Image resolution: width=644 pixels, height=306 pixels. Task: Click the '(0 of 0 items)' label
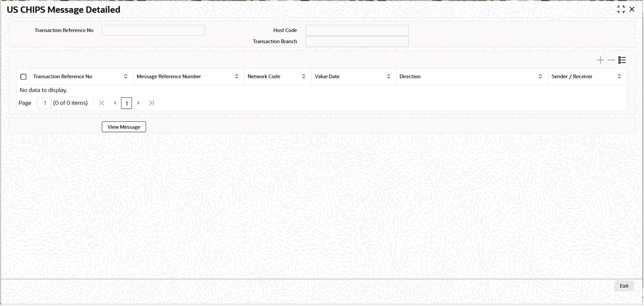click(70, 103)
